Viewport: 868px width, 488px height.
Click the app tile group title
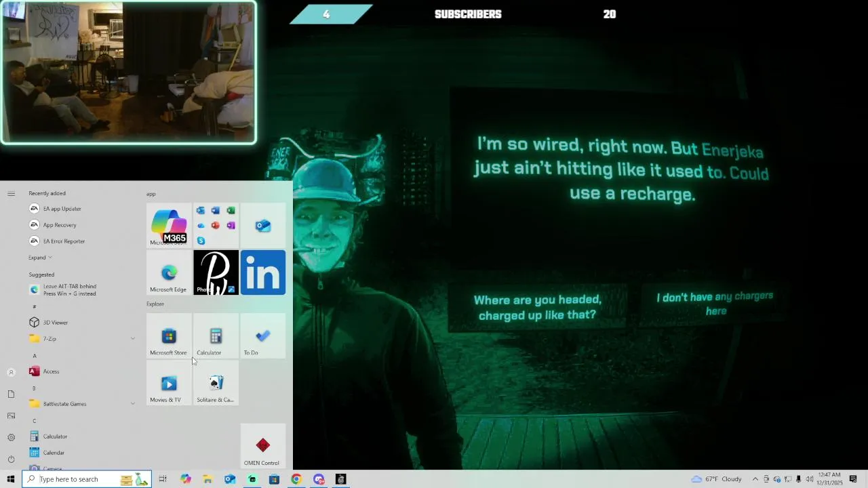click(151, 195)
